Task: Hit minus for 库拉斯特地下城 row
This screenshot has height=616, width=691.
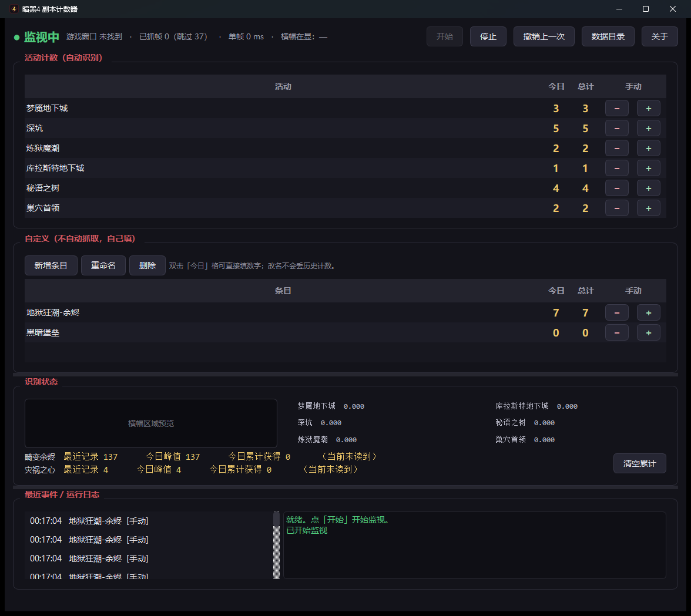Action: [616, 168]
